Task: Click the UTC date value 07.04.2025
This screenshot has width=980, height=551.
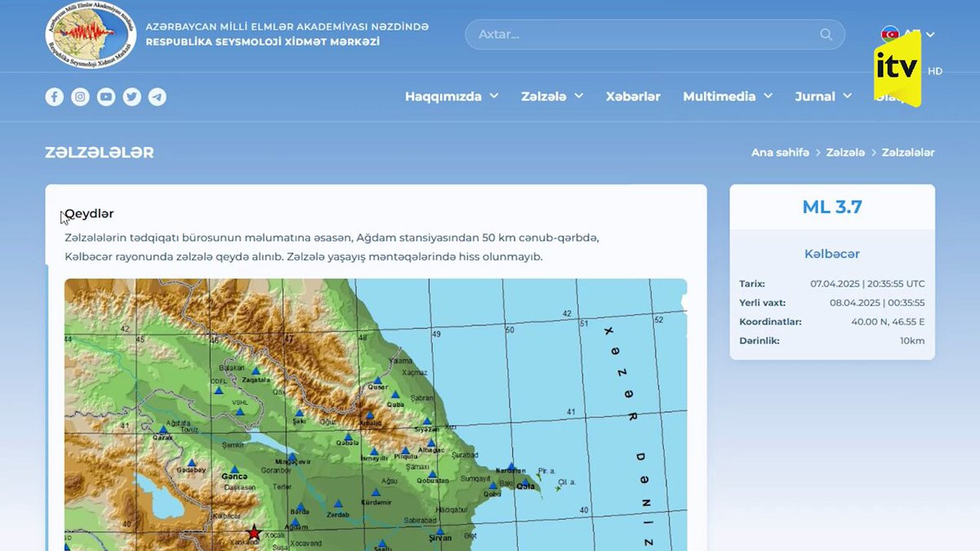Action: pos(867,284)
